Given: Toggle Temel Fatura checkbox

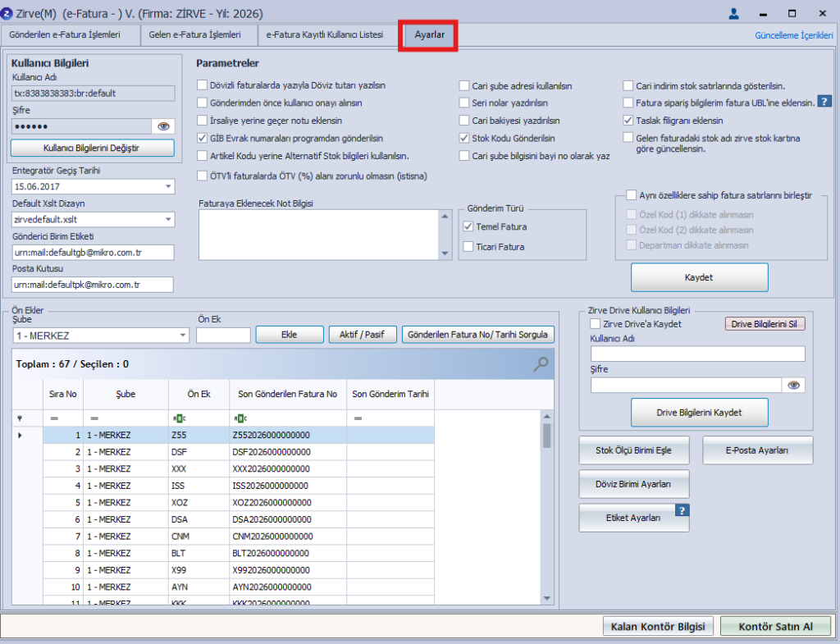Looking at the screenshot, I should (x=468, y=226).
